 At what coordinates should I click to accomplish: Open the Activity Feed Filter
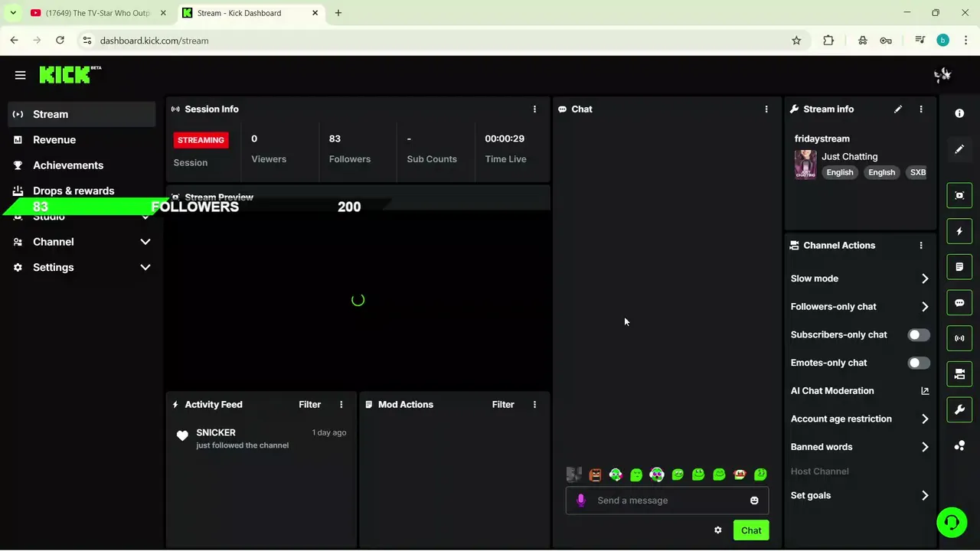tap(309, 405)
